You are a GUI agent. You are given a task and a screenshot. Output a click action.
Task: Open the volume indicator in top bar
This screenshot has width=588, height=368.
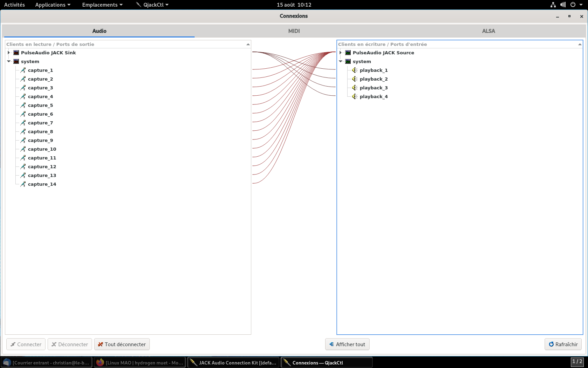(563, 5)
